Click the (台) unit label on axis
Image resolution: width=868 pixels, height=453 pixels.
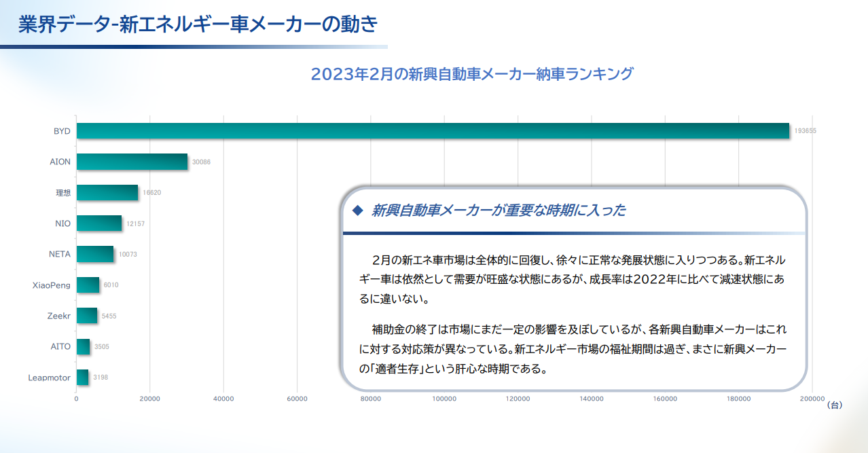[835, 405]
